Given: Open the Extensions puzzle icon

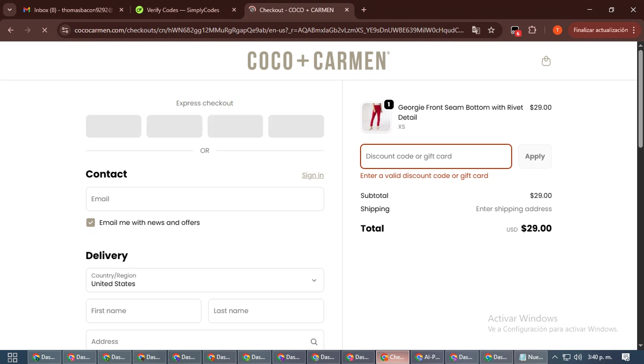Looking at the screenshot, I should [532, 30].
